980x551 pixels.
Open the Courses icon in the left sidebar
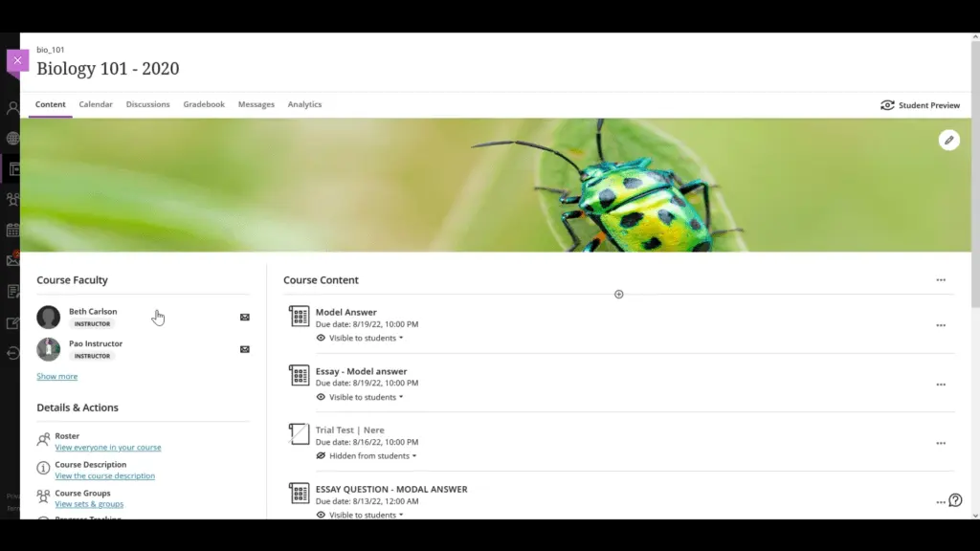coord(13,169)
